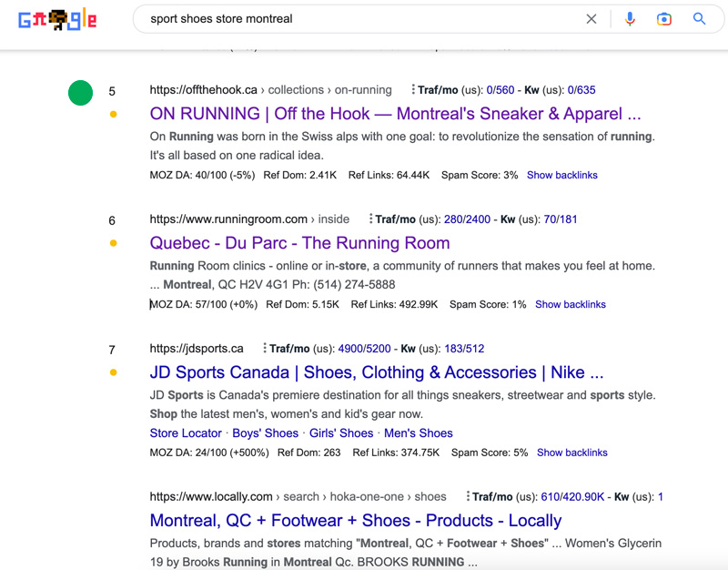Screen dimensions: 728x570
Task: Open traffic value 4900/5200 for jdsports.ca
Action: tap(365, 349)
